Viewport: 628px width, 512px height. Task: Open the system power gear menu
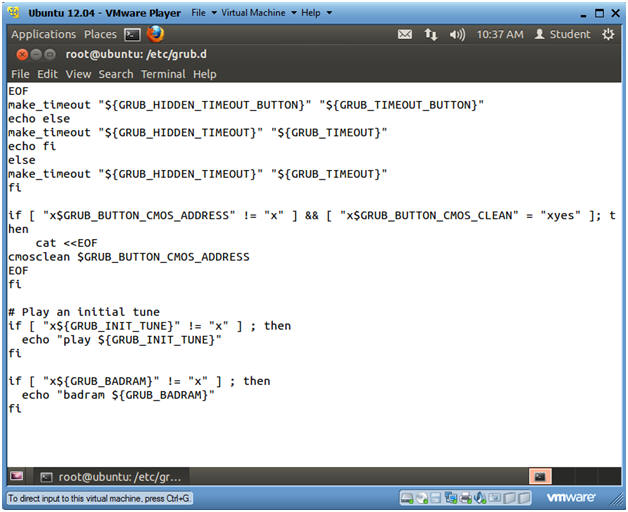pyautogui.click(x=608, y=34)
